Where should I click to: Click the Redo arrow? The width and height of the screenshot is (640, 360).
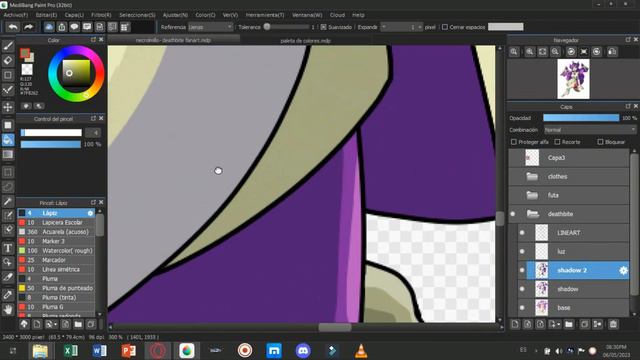(x=29, y=27)
